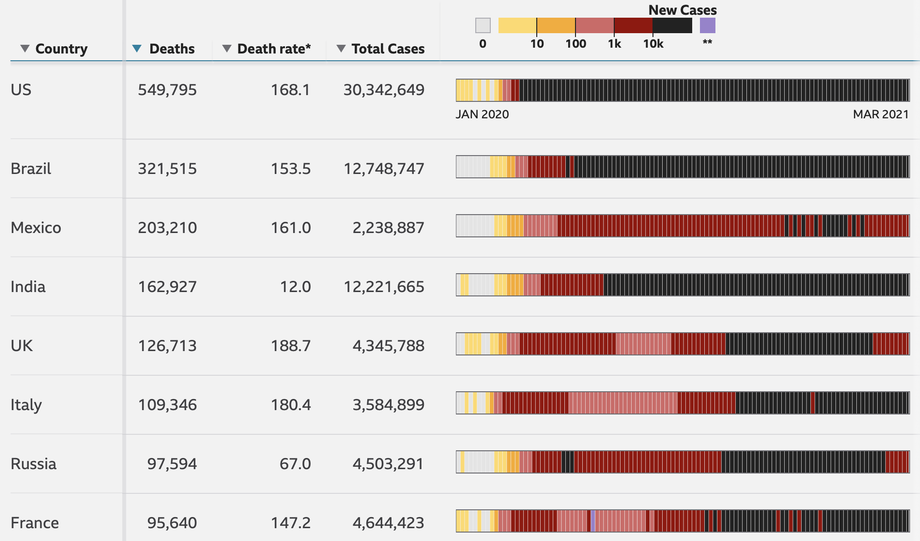Sort by Total Cases arrow
The image size is (920, 541).
[341, 49]
